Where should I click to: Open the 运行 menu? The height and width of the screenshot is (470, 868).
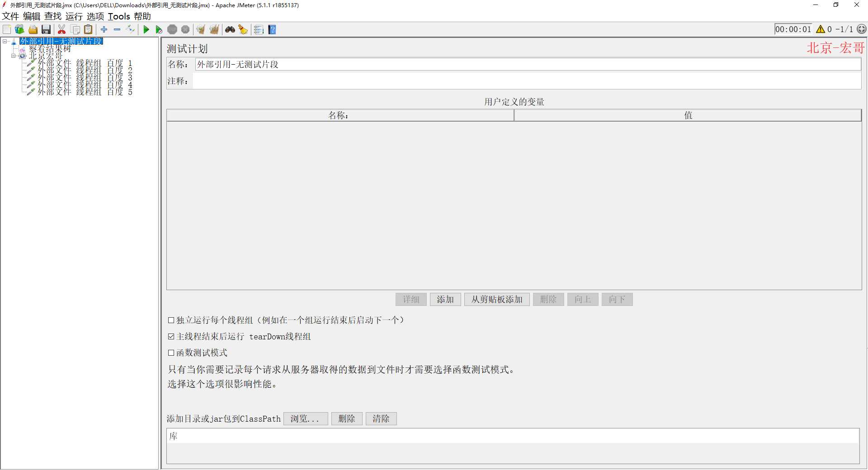(x=74, y=16)
